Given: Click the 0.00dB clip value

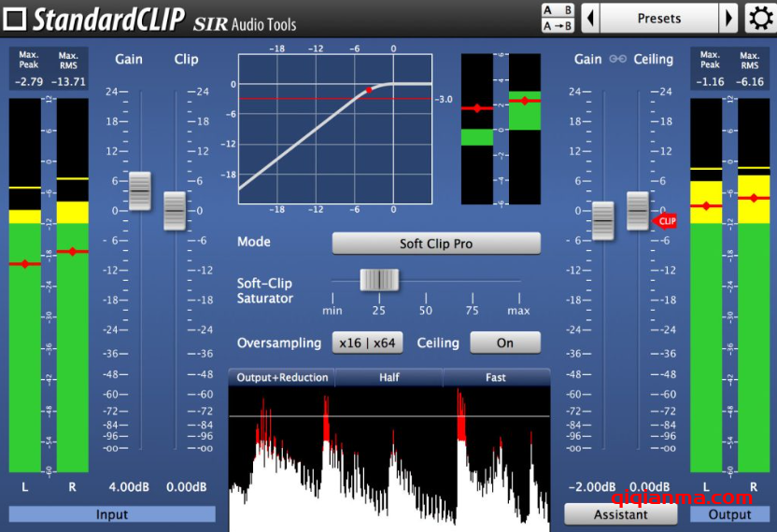Looking at the screenshot, I should [187, 487].
